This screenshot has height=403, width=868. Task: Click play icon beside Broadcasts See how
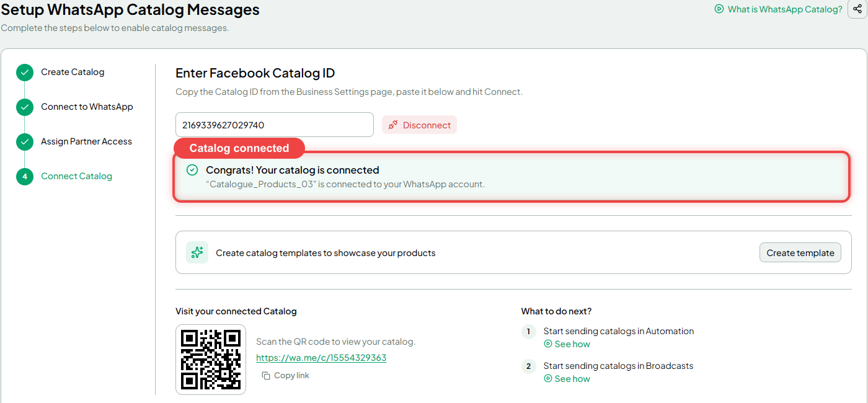pos(548,379)
